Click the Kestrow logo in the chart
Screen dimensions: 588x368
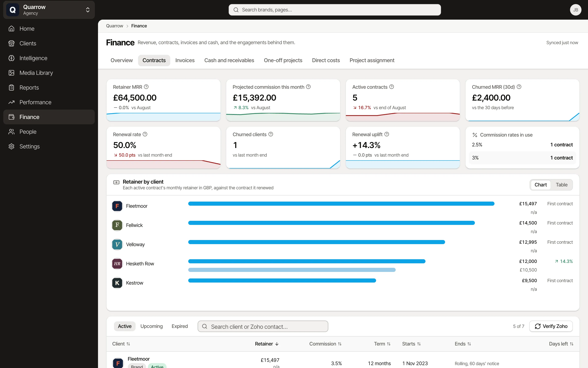117,283
